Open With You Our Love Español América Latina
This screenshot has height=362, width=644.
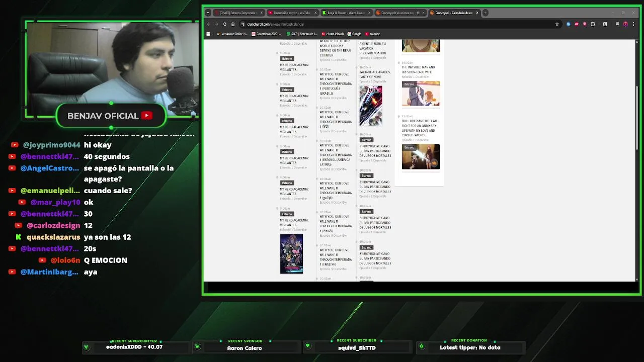click(336, 155)
